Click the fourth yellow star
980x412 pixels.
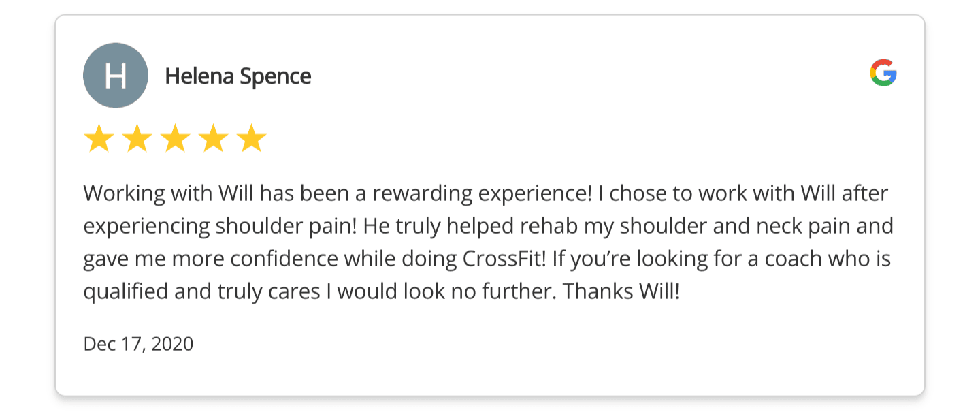coord(213,139)
